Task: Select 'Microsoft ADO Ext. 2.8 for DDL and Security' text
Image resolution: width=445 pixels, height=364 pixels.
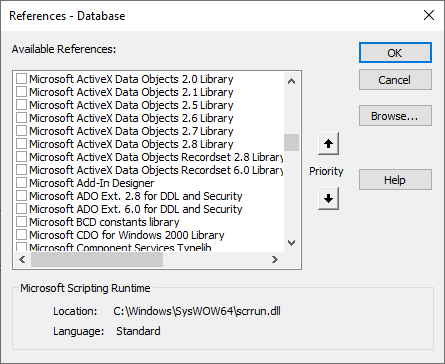Action: 136,196
